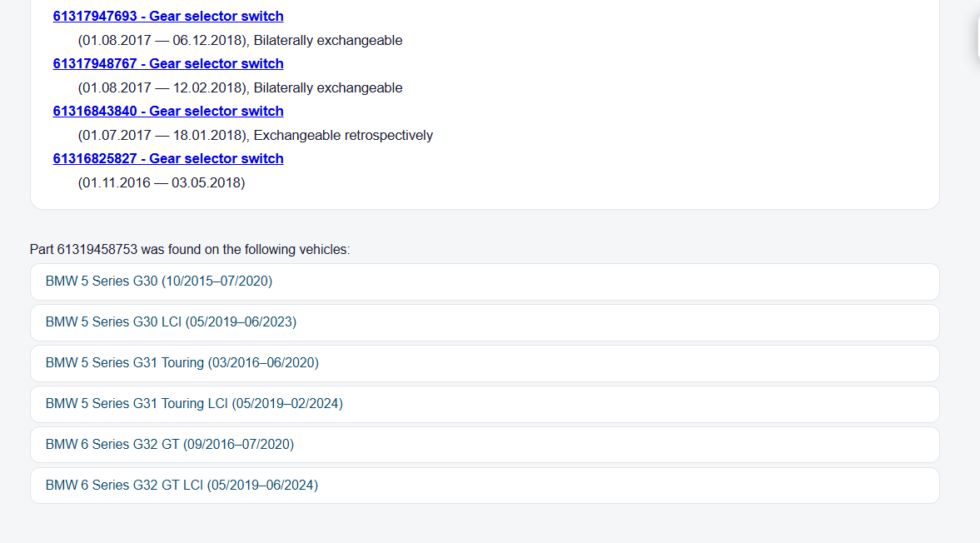
Task: Open BMW 6 Series G32 GT (09/2016–07/2020)
Action: tap(485, 445)
